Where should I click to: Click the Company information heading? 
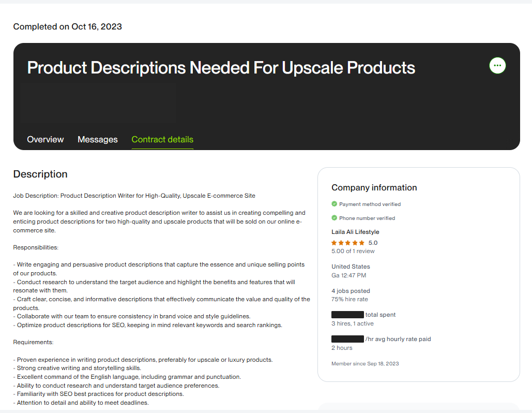(x=374, y=187)
